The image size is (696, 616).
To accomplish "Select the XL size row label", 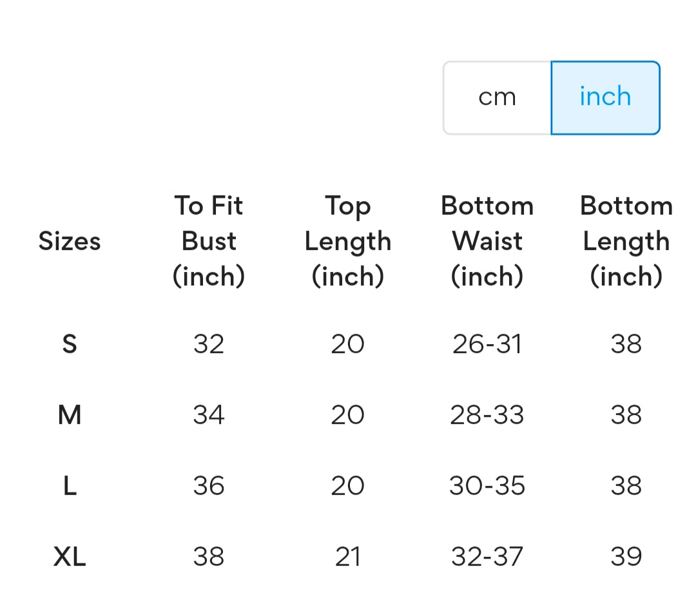I will 70,557.
